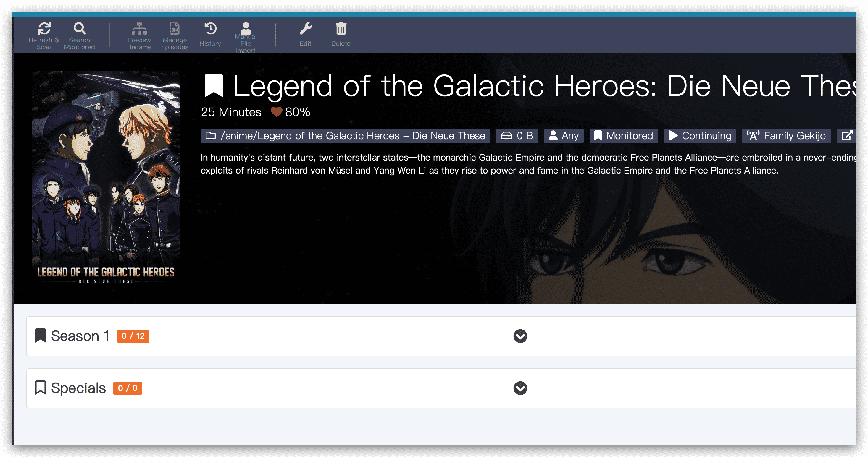868x457 pixels.
Task: Open the external links icon
Action: click(847, 136)
